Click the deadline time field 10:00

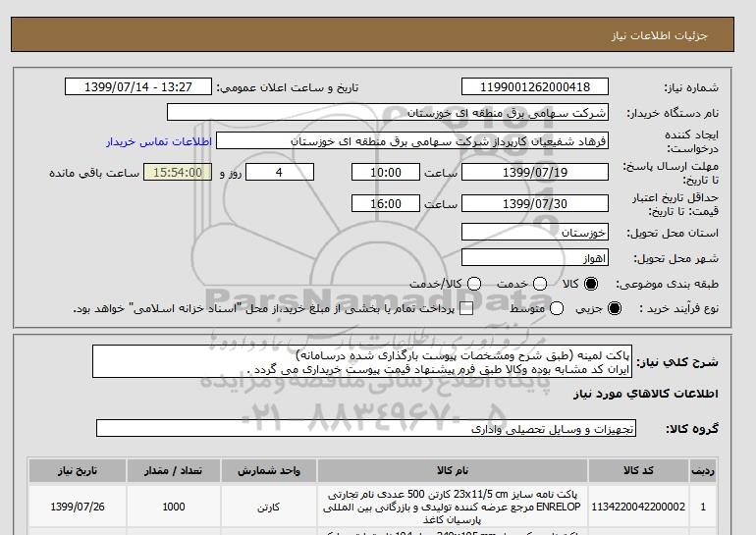point(386,172)
